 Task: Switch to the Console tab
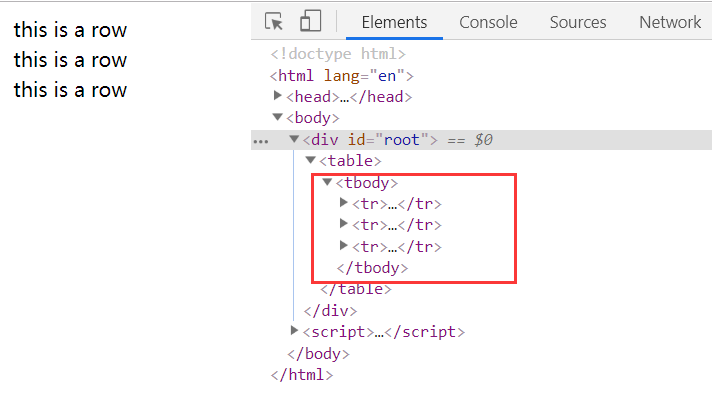[488, 22]
